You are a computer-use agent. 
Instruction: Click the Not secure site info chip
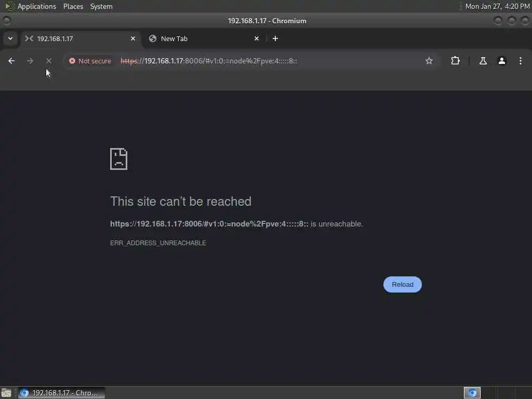tap(90, 61)
